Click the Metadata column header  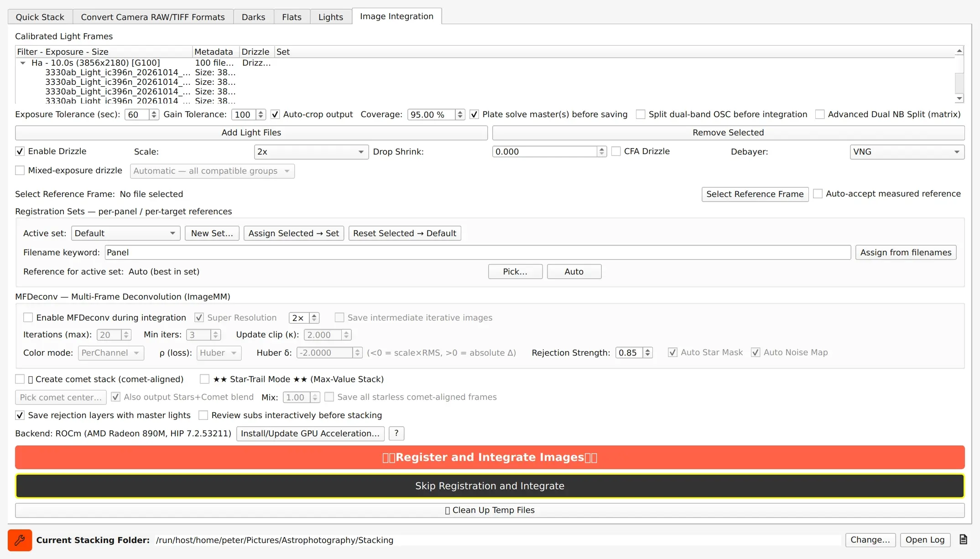(x=216, y=52)
